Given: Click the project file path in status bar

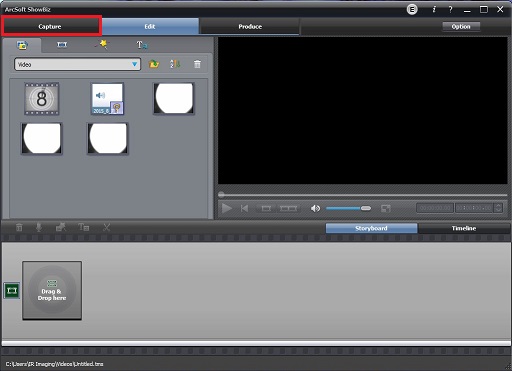Looking at the screenshot, I should 54,364.
